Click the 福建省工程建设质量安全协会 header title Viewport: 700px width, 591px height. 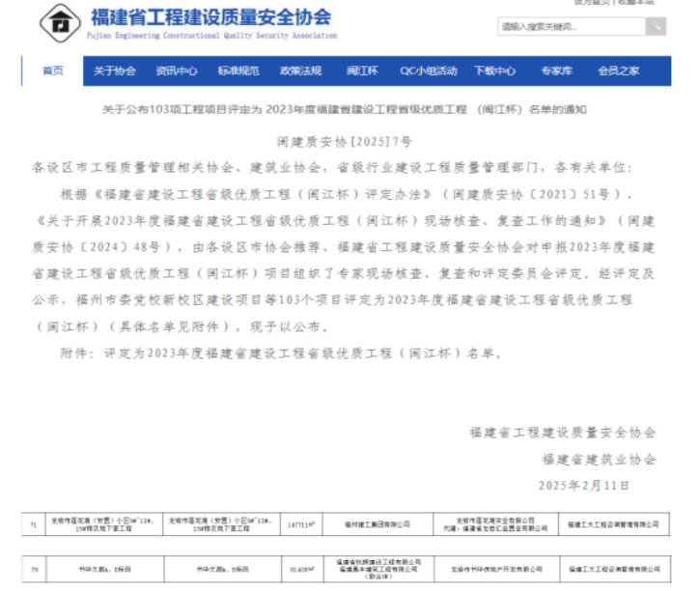tap(210, 17)
